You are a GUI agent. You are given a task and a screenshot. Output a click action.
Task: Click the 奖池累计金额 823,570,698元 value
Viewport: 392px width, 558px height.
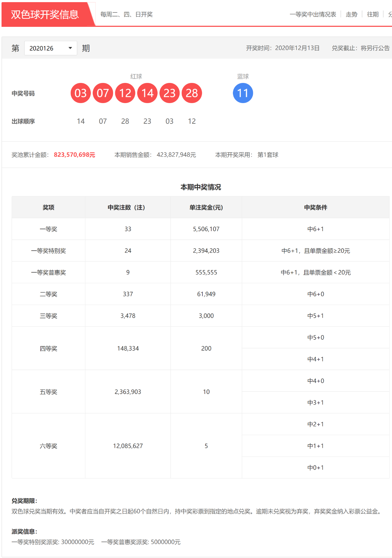[74, 155]
